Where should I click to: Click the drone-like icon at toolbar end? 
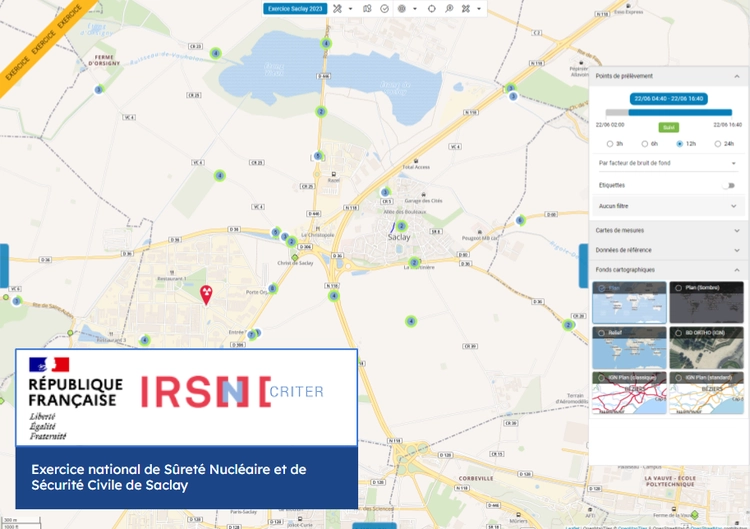click(x=466, y=8)
